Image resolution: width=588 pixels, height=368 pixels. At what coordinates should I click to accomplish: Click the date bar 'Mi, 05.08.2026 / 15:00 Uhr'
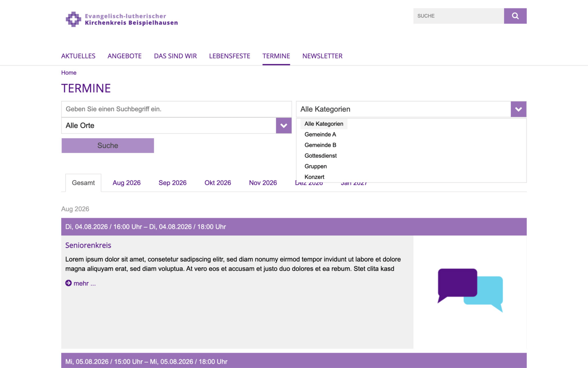click(x=294, y=361)
